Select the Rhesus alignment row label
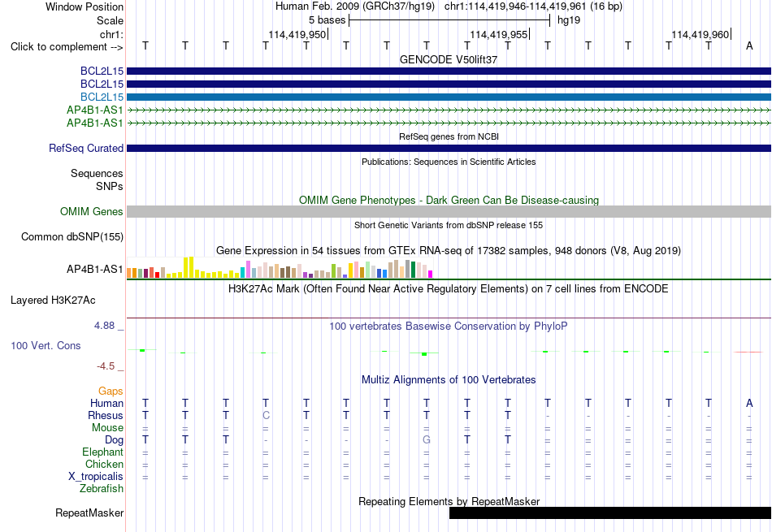 pos(106,415)
